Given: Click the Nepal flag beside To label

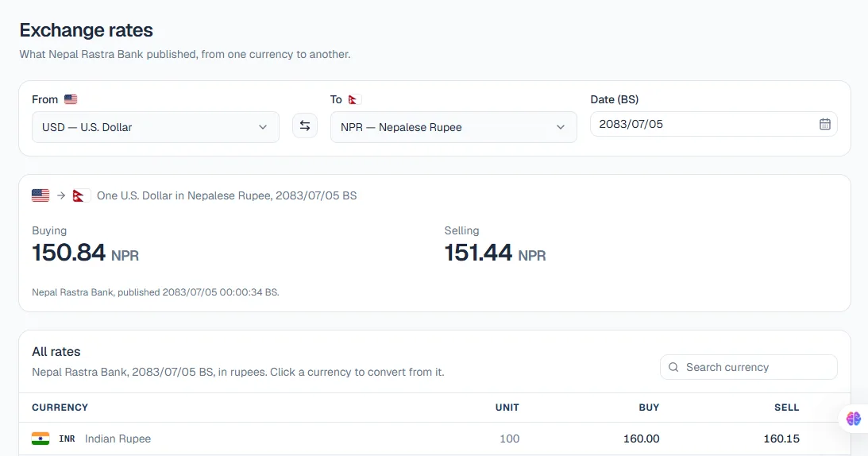Looking at the screenshot, I should (x=353, y=100).
